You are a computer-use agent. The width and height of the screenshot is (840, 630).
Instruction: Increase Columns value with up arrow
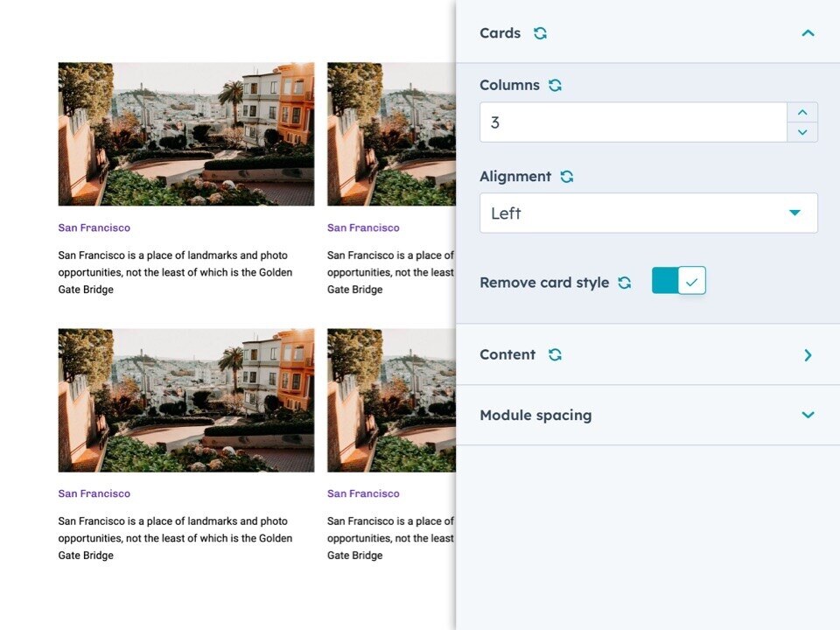click(802, 112)
